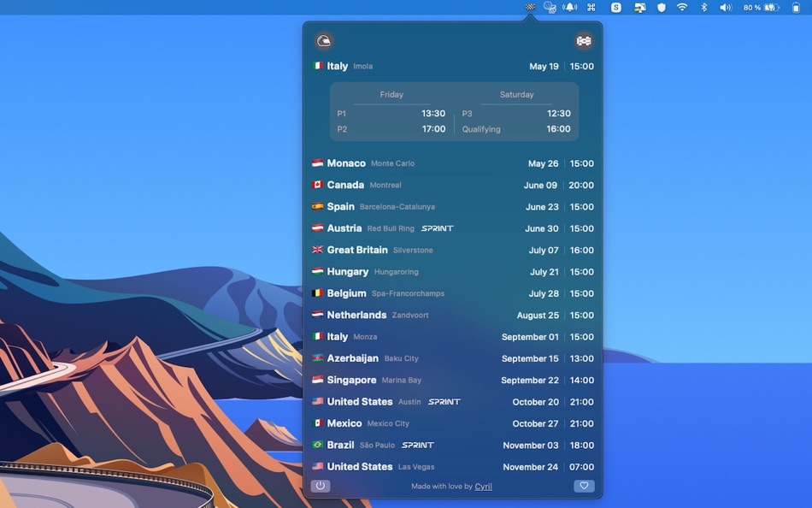Select the Netherlands Zandvoort row
The image size is (812, 508).
(x=453, y=316)
